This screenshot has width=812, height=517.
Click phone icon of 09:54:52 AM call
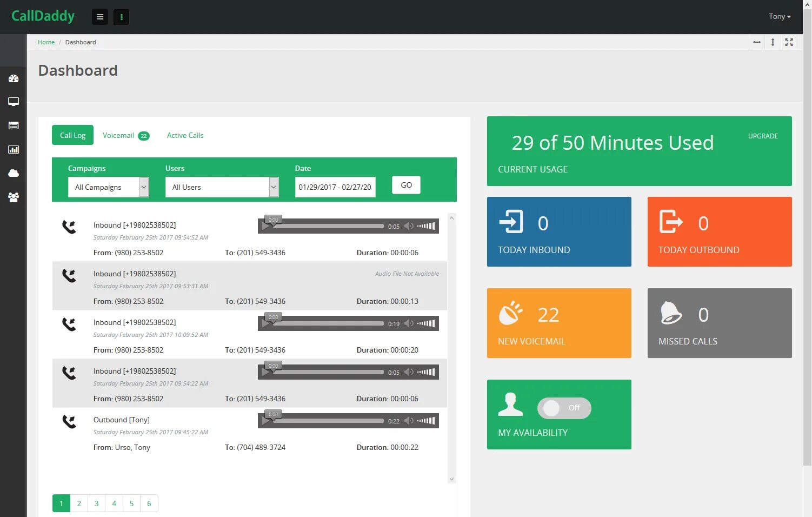click(x=69, y=227)
